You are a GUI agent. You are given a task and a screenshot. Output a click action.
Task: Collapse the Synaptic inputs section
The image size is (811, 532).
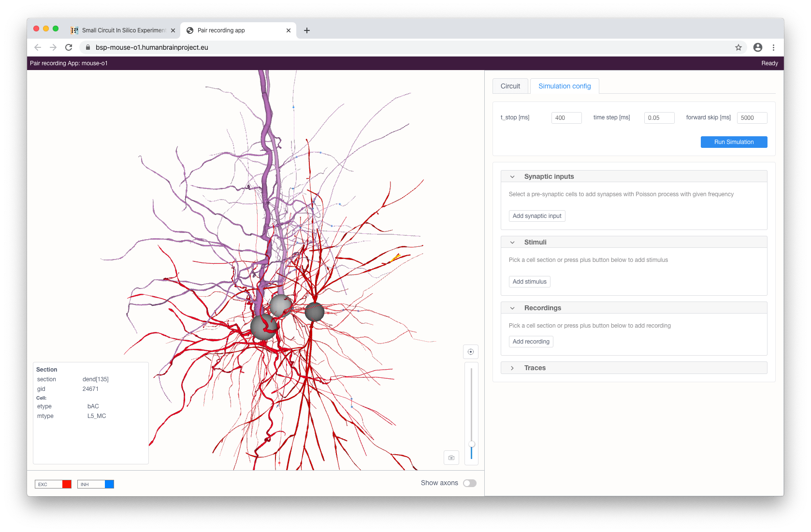pos(512,177)
